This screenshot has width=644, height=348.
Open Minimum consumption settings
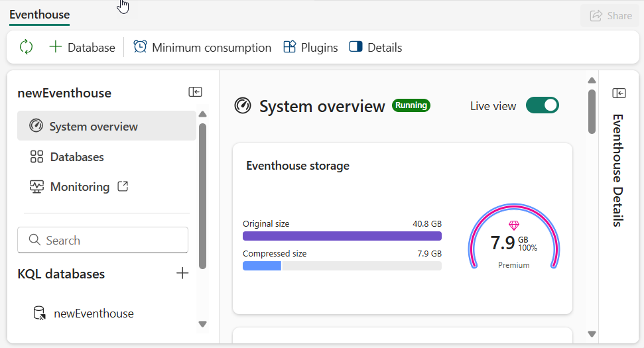point(202,48)
